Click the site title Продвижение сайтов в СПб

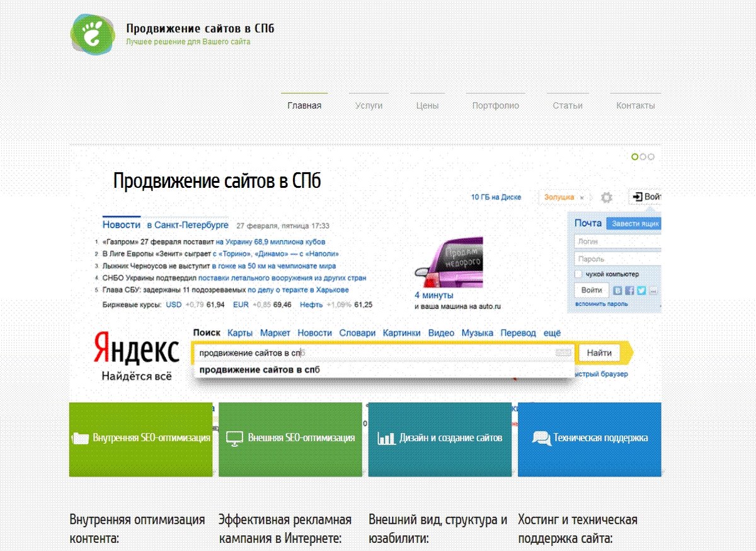tap(200, 28)
